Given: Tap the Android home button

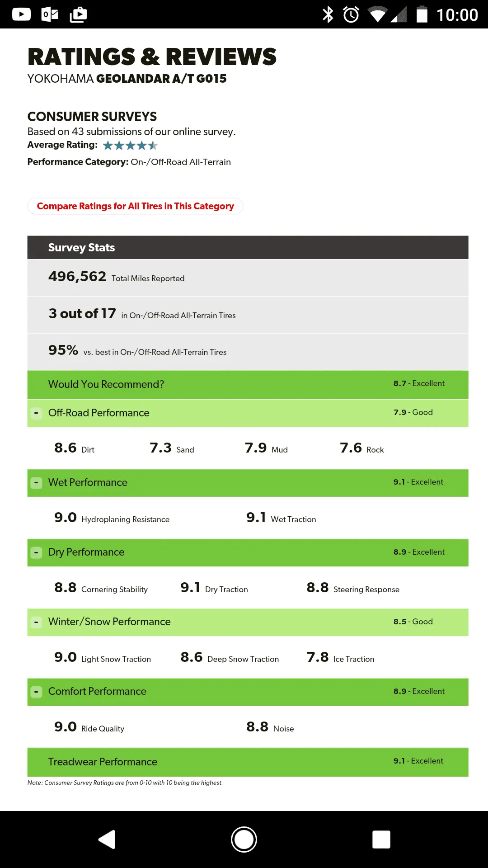Looking at the screenshot, I should click(244, 840).
